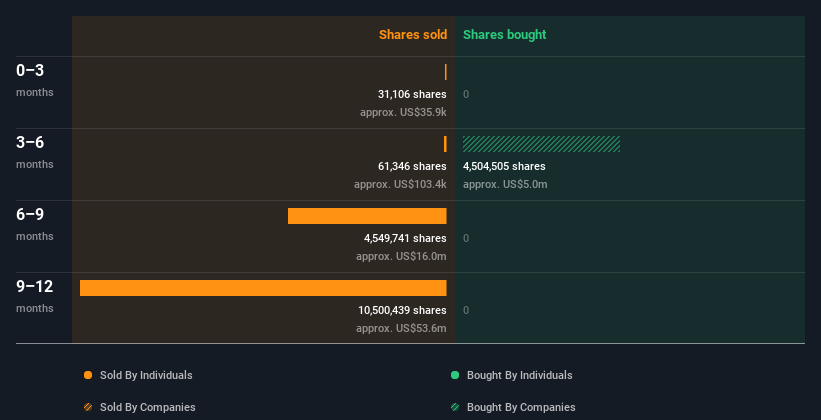Click the 'Bought By Companies' legend label
The height and width of the screenshot is (420, 821).
tap(521, 407)
